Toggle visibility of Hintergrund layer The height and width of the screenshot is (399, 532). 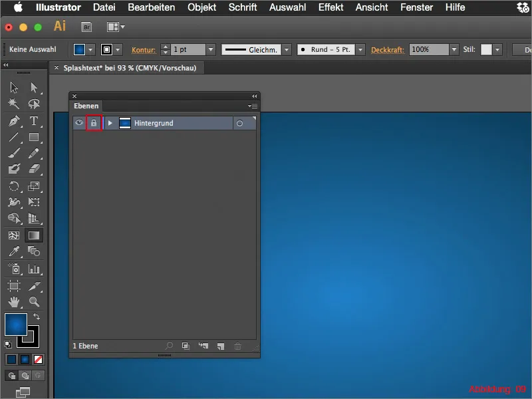click(x=79, y=123)
